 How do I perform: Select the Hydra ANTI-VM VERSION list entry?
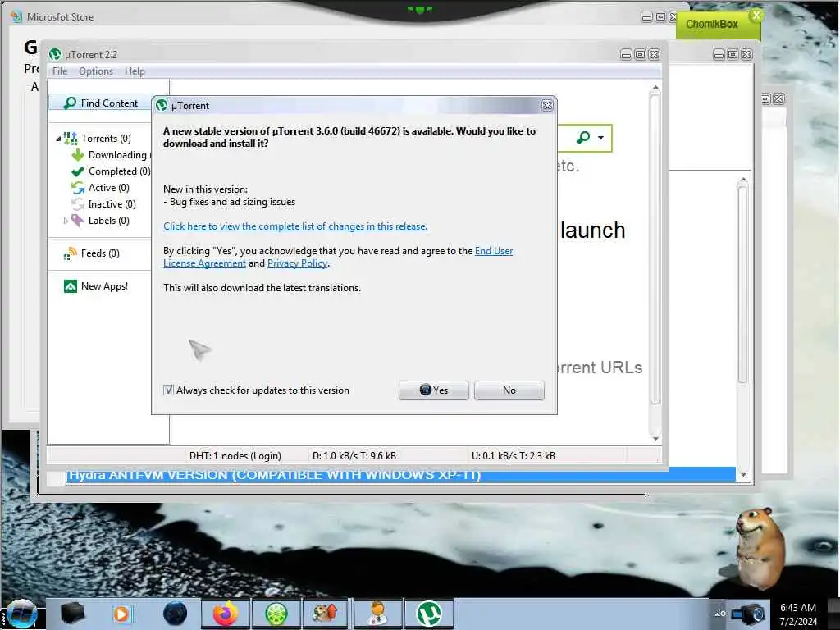pyautogui.click(x=400, y=475)
